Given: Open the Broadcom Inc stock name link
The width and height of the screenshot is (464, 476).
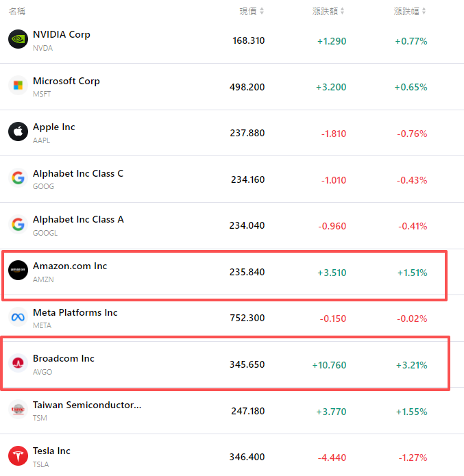Looking at the screenshot, I should click(64, 358).
